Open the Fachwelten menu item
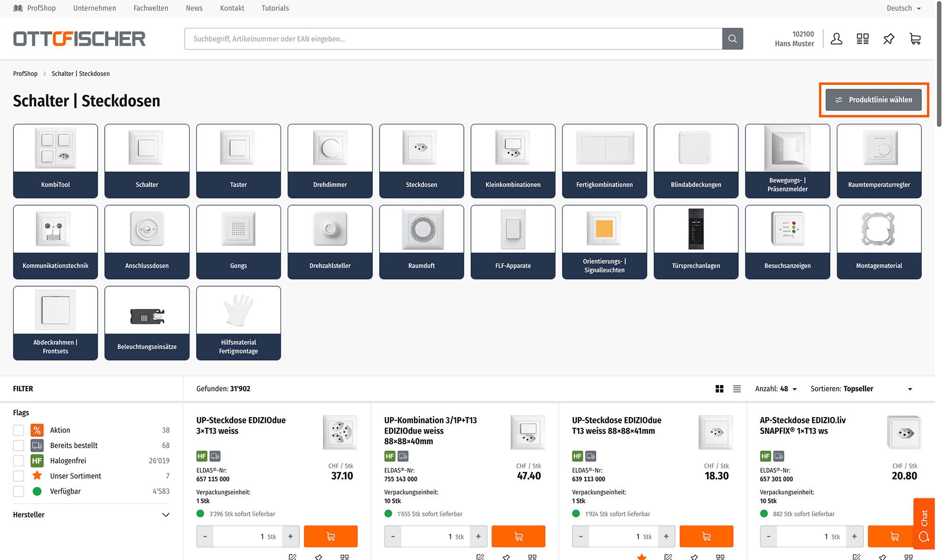The height and width of the screenshot is (560, 943). click(x=151, y=8)
